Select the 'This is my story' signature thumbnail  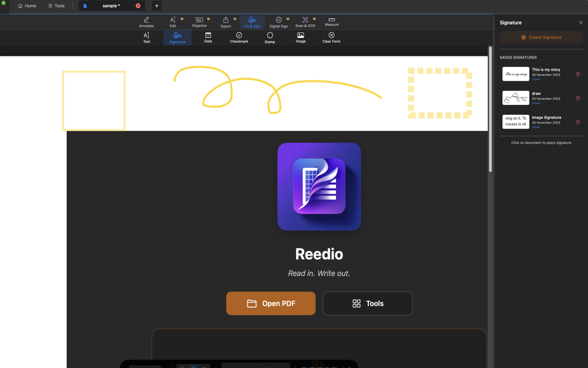[515, 74]
